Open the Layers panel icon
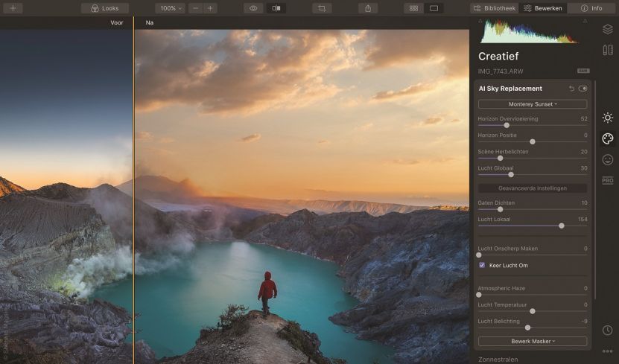Image resolution: width=619 pixels, height=364 pixels. (x=608, y=29)
